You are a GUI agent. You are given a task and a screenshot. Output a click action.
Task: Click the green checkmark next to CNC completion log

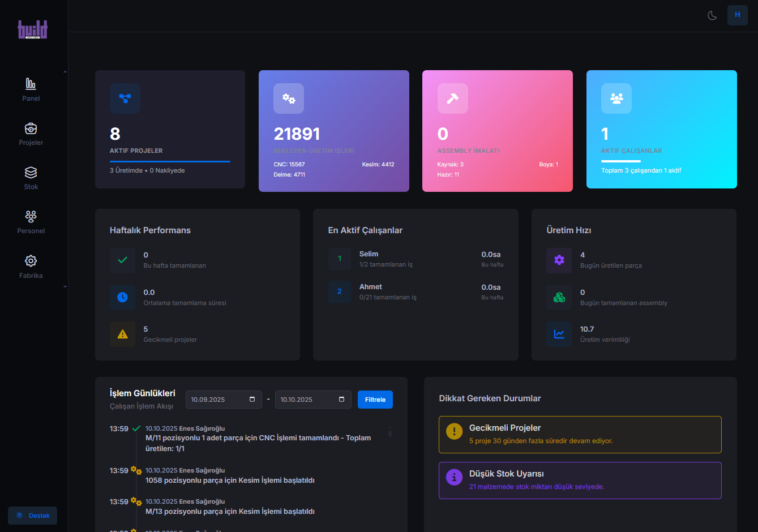[x=135, y=428]
